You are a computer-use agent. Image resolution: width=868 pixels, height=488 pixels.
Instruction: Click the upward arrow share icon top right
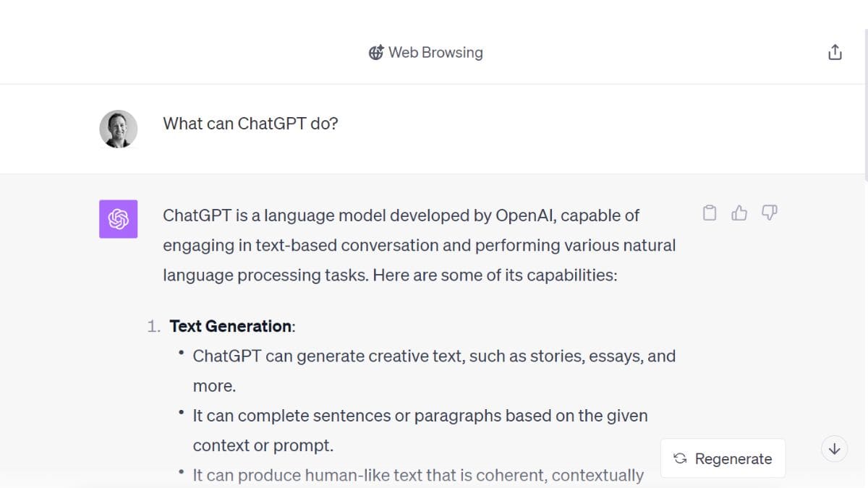(x=835, y=51)
